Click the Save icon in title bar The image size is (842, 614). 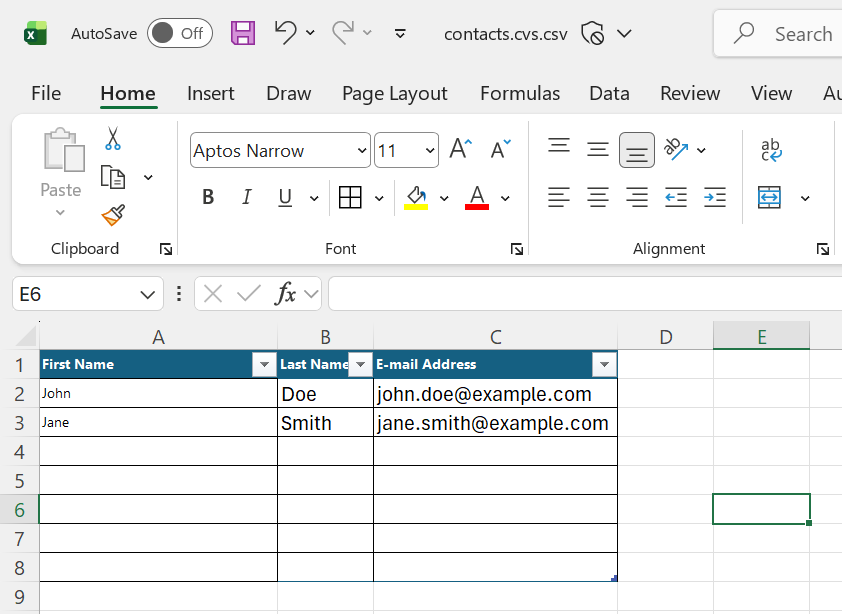[x=243, y=33]
